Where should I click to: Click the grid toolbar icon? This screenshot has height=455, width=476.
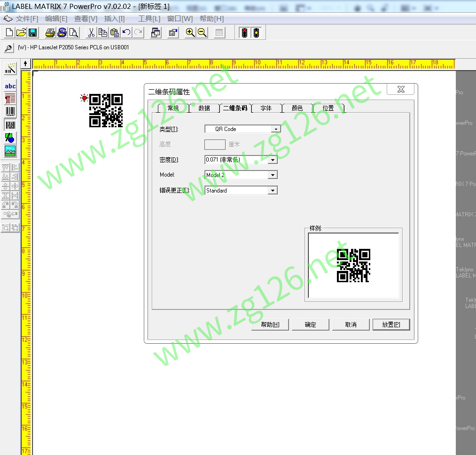[x=219, y=32]
